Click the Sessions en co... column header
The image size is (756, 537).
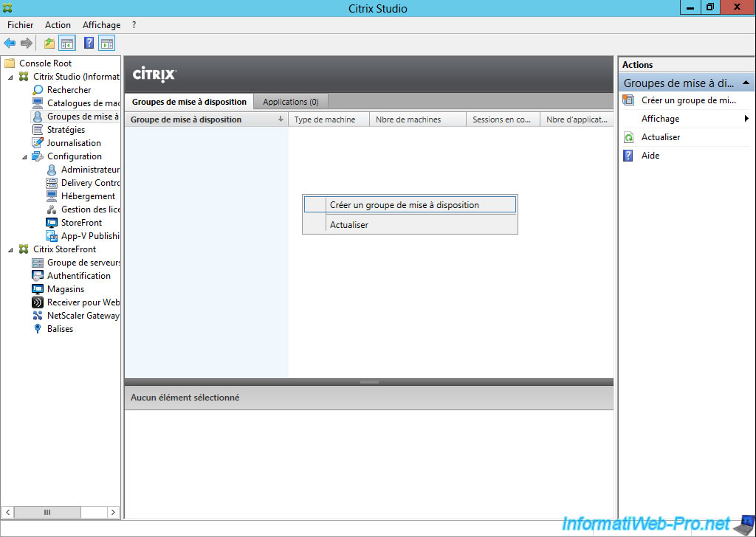503,119
